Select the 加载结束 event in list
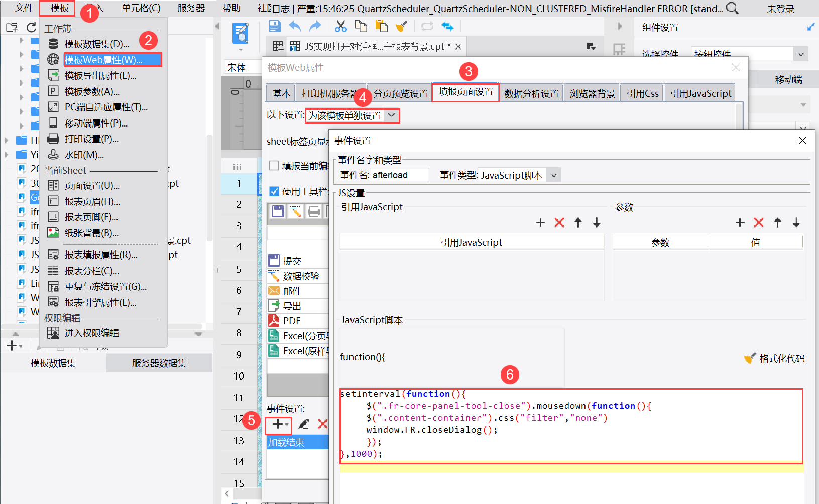Image resolution: width=819 pixels, height=504 pixels. [x=297, y=442]
